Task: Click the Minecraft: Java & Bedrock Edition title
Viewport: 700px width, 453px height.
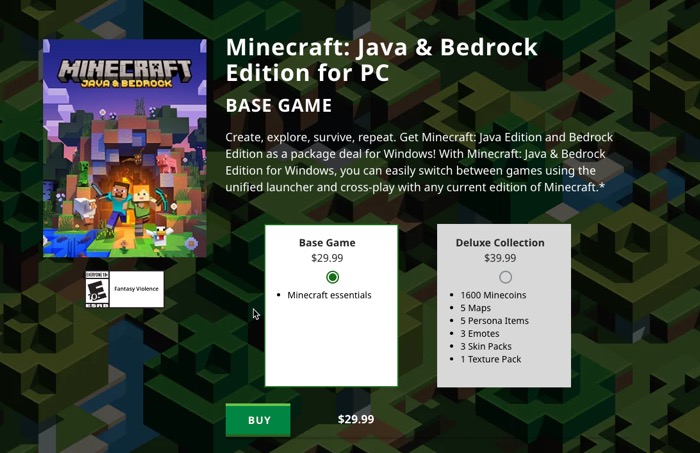Action: pyautogui.click(x=382, y=60)
